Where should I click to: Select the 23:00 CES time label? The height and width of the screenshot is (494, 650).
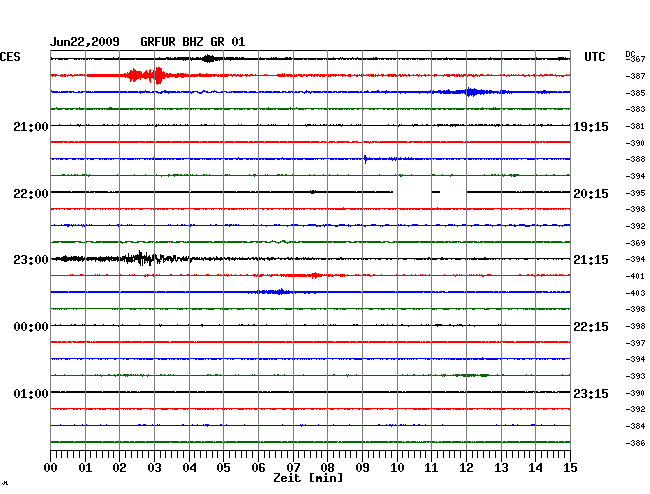point(31,260)
